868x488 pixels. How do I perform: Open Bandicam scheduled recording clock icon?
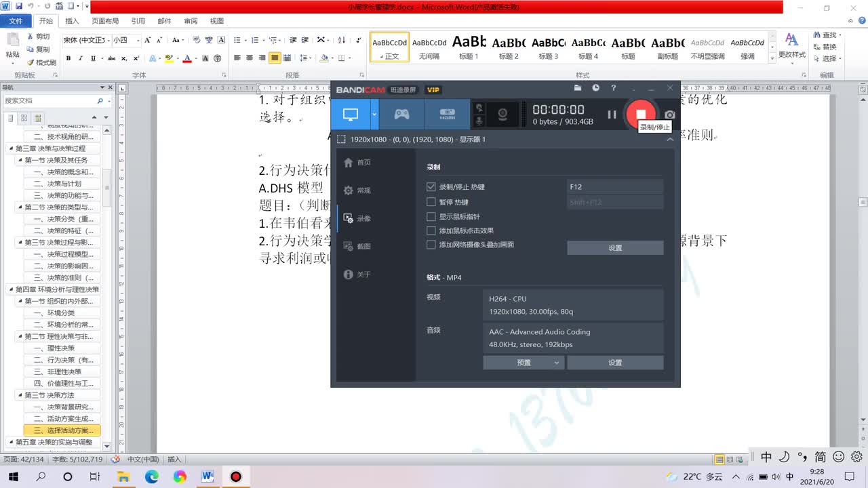click(x=595, y=88)
